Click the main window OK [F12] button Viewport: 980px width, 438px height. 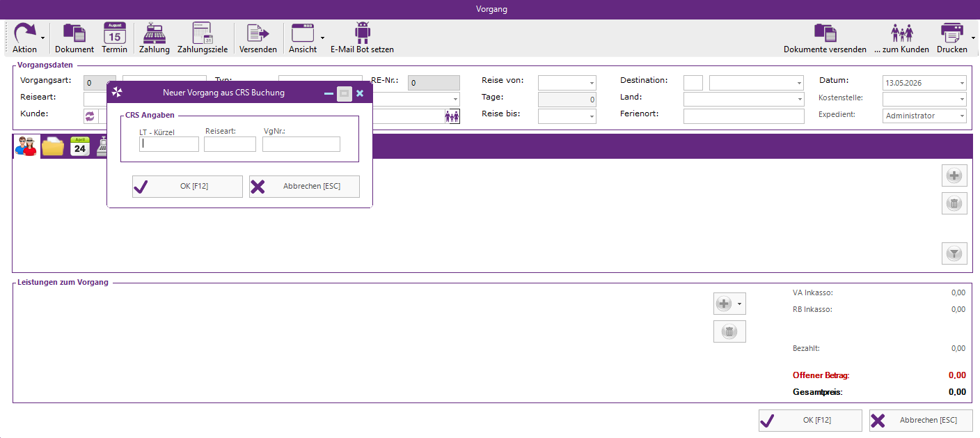810,421
